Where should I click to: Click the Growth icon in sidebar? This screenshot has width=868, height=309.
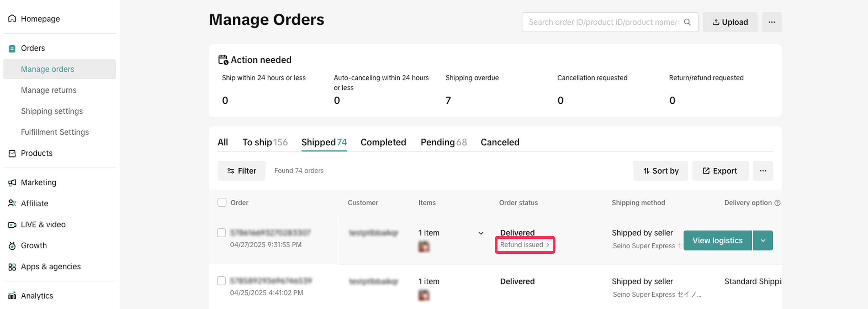coord(12,246)
